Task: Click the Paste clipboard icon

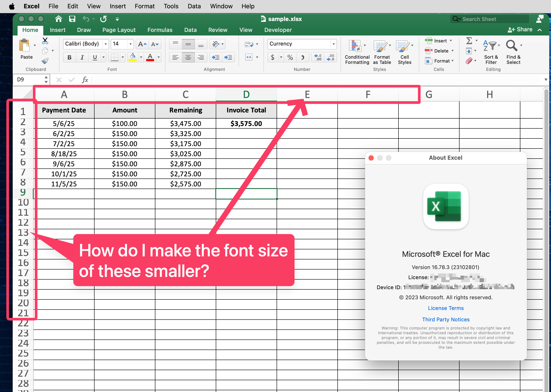Action: [x=24, y=45]
